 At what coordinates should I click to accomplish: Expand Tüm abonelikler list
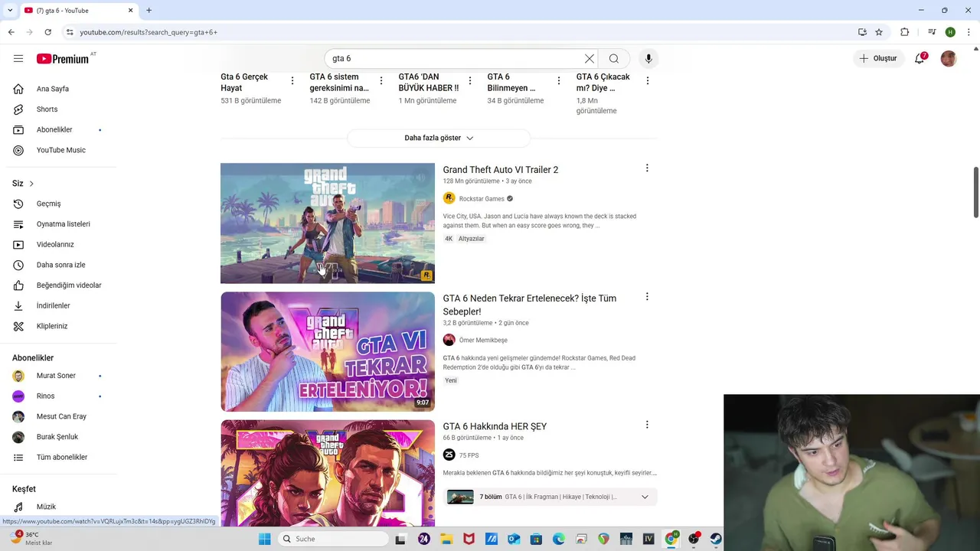click(61, 458)
